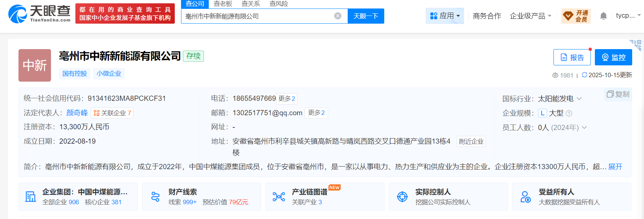Click 挖掘公司实际控制人 text
644x219 pixels.
[x=443, y=202]
